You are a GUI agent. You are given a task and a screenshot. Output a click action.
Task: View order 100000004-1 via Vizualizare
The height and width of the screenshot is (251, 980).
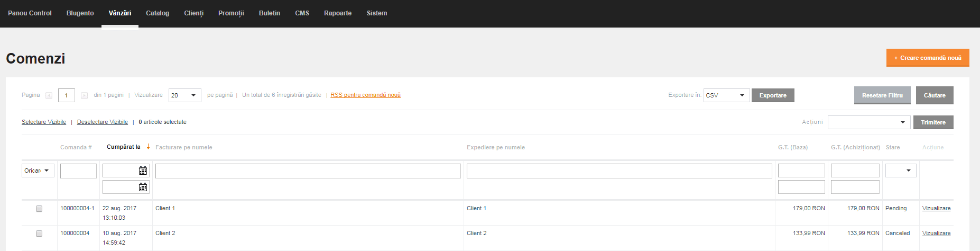point(936,209)
